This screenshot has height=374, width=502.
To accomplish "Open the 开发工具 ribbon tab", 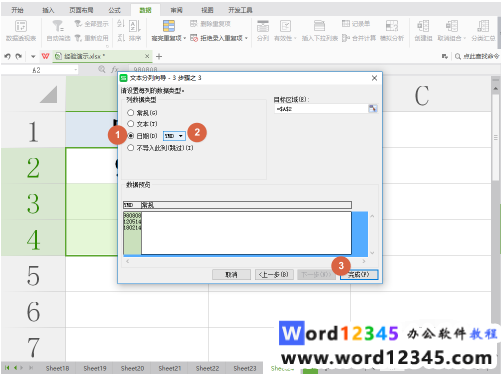I will click(x=240, y=10).
